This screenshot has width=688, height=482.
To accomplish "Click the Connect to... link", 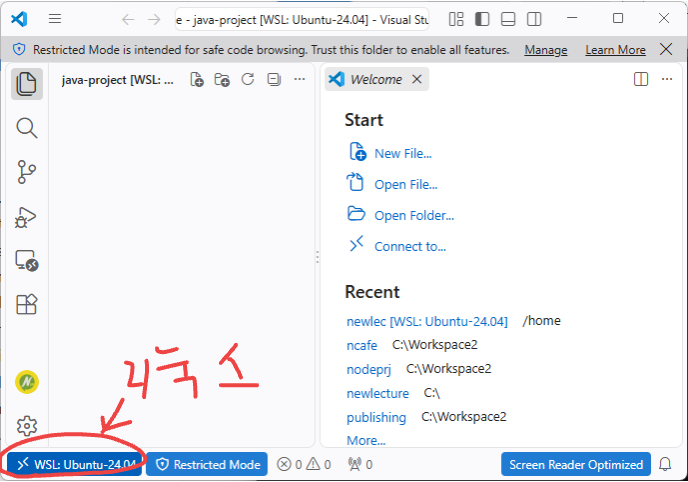I will coord(410,246).
